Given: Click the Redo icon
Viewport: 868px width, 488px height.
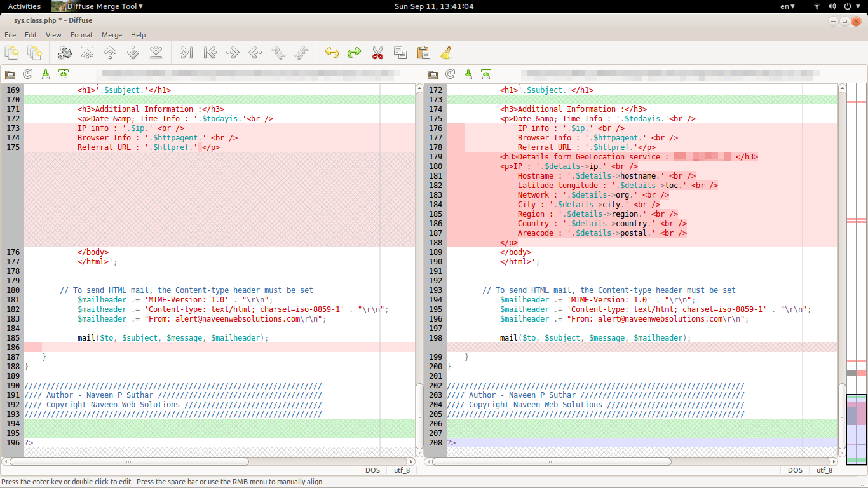Looking at the screenshot, I should [354, 52].
